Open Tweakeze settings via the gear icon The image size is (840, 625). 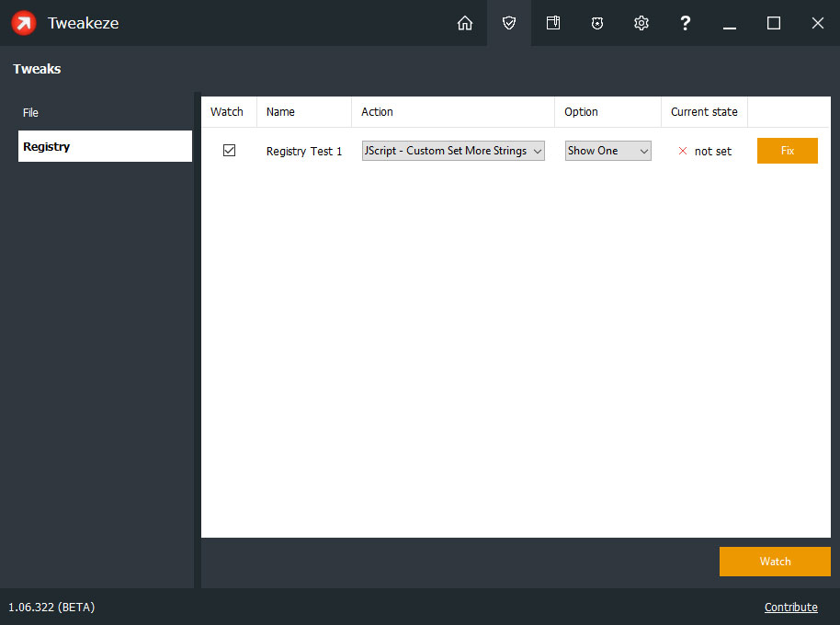click(x=641, y=23)
